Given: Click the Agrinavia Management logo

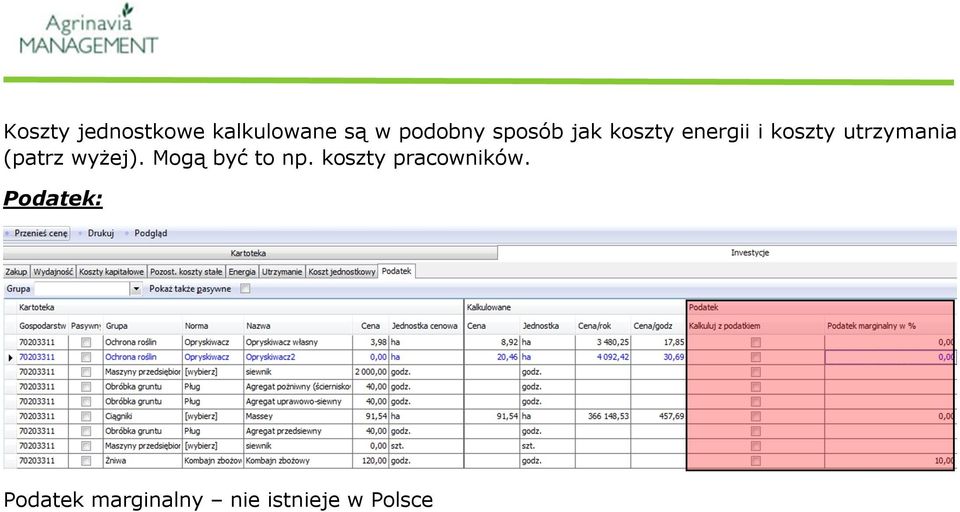Looking at the screenshot, I should point(89,29).
